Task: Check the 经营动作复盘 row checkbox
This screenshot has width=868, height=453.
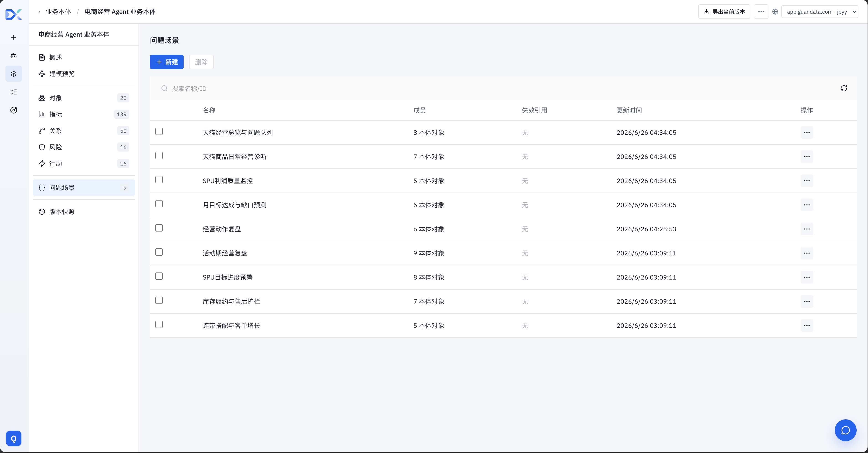Action: (x=159, y=228)
